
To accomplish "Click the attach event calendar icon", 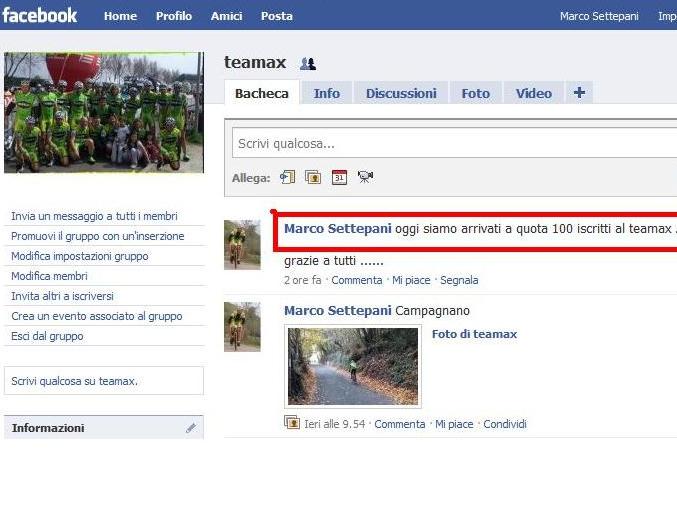I will pos(339,177).
